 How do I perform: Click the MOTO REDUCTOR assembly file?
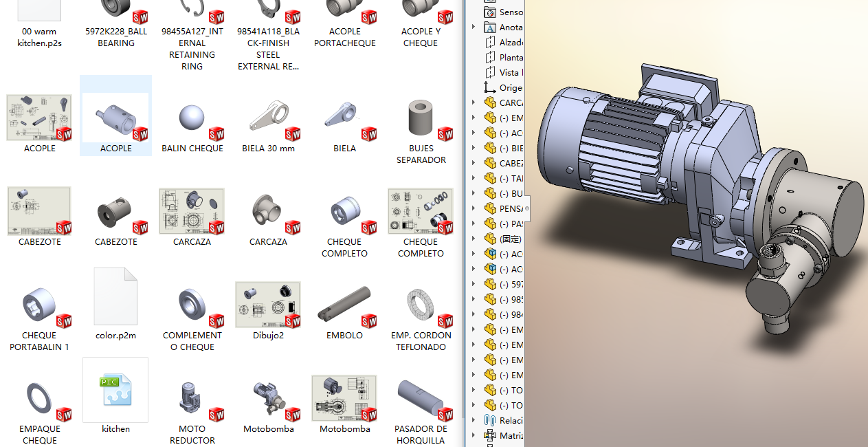pyautogui.click(x=192, y=399)
